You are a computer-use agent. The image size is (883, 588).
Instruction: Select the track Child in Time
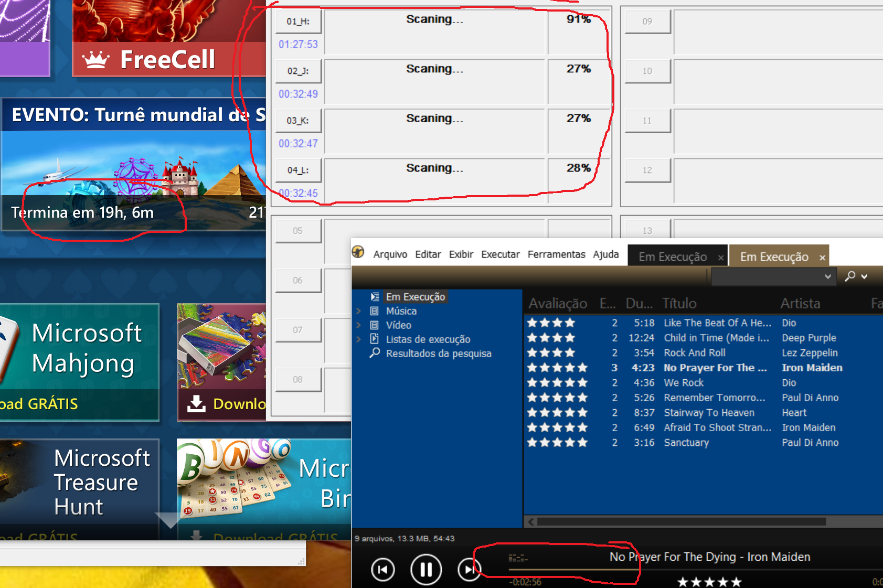(716, 338)
